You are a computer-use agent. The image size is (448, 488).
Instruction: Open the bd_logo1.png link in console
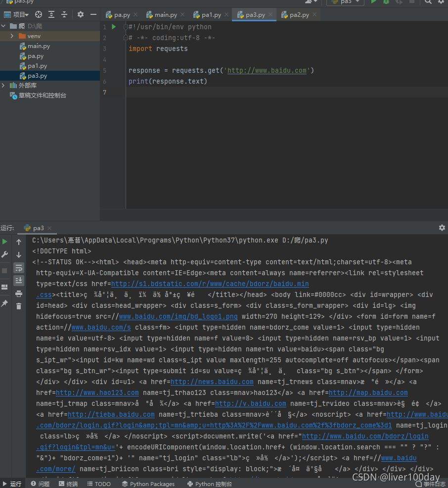click(178, 317)
